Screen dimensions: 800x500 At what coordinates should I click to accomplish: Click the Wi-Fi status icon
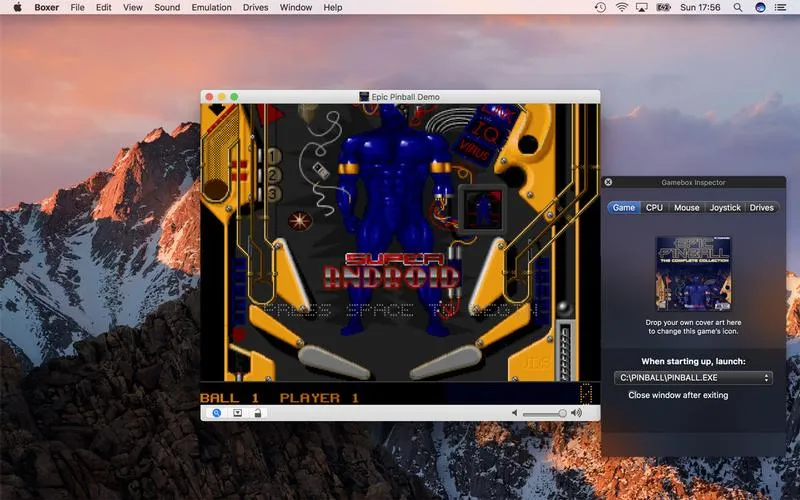[621, 7]
